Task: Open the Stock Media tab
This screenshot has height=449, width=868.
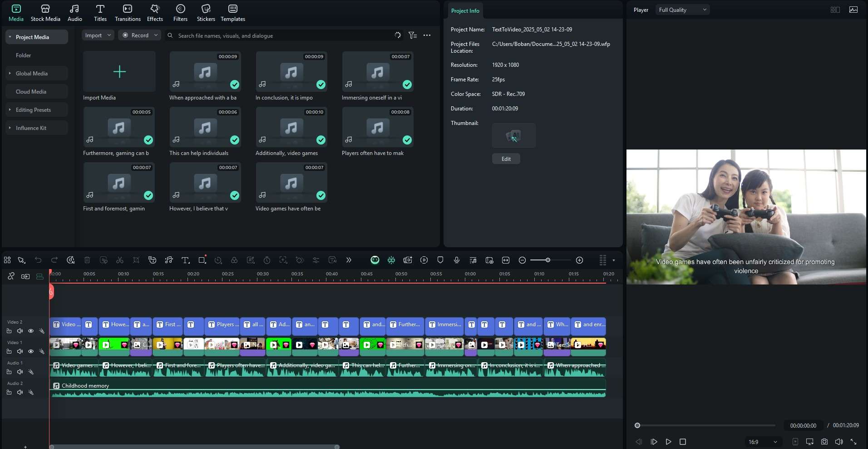Action: (x=45, y=13)
